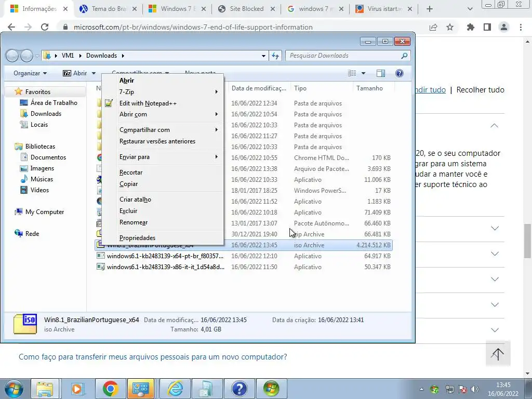Sort by Data de modificação column
Image resolution: width=532 pixels, height=399 pixels.
pos(259,88)
